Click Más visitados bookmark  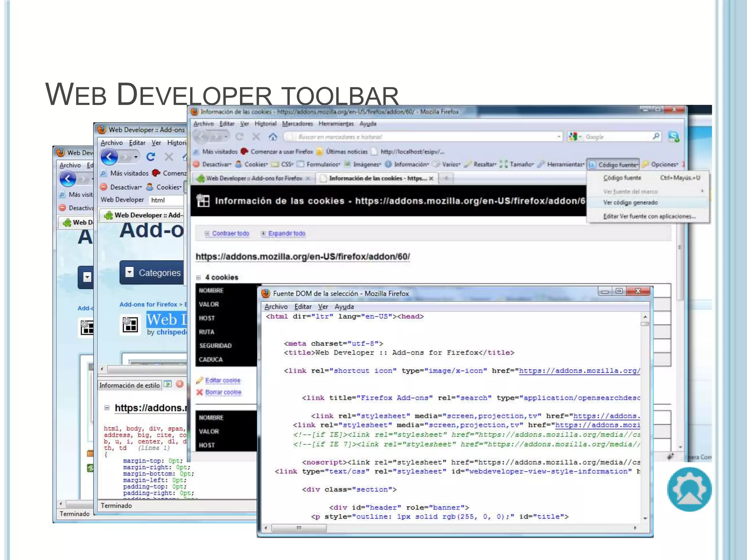point(215,152)
